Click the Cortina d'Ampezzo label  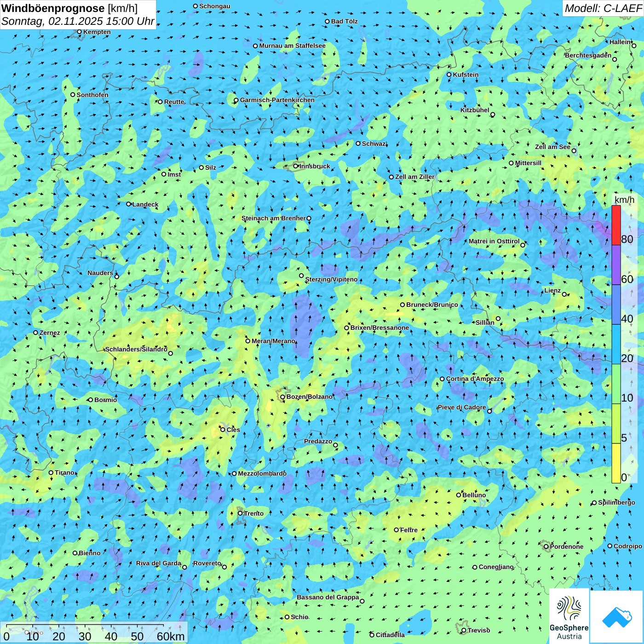pyautogui.click(x=475, y=379)
